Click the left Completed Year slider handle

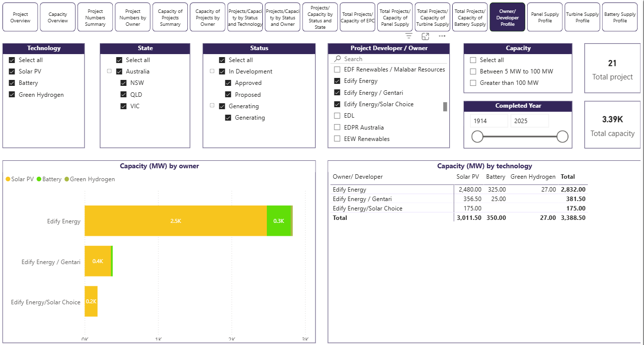pos(478,137)
